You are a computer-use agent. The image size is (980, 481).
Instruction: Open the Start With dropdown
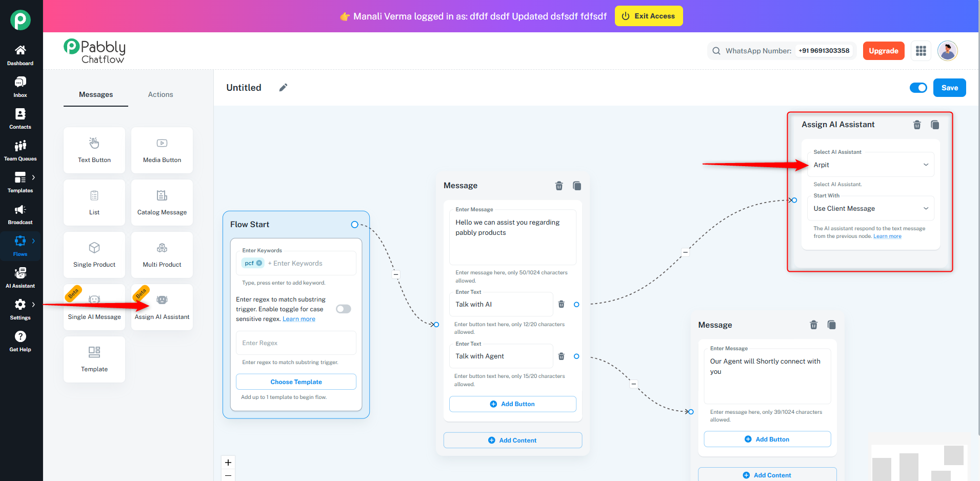[871, 208]
